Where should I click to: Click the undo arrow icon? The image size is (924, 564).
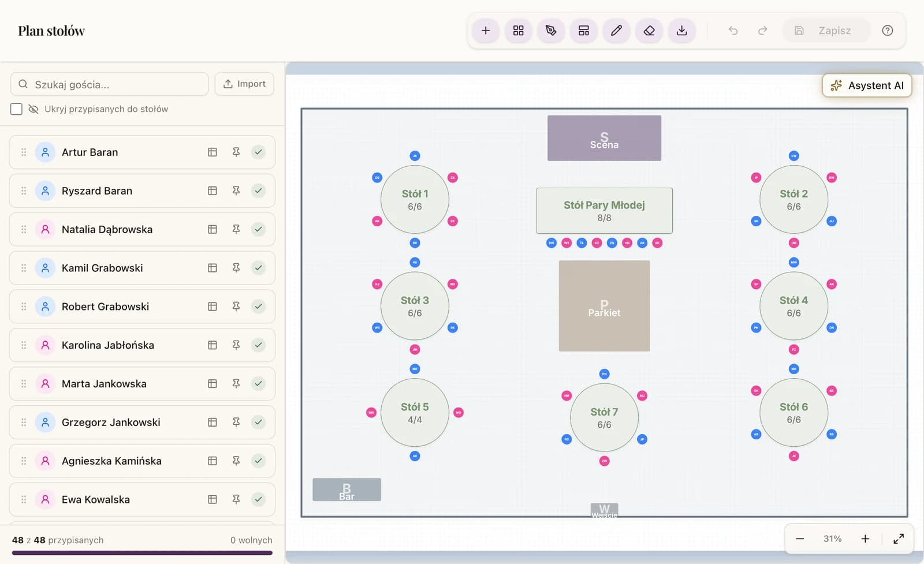733,31
